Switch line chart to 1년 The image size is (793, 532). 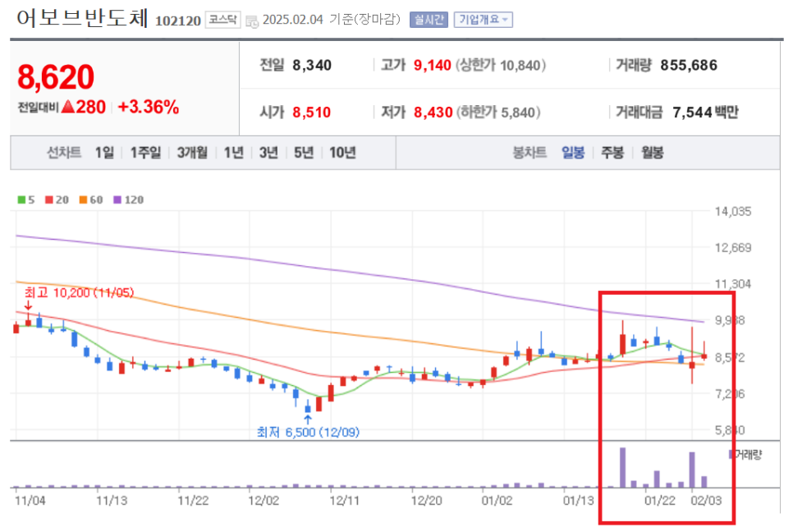click(x=234, y=152)
